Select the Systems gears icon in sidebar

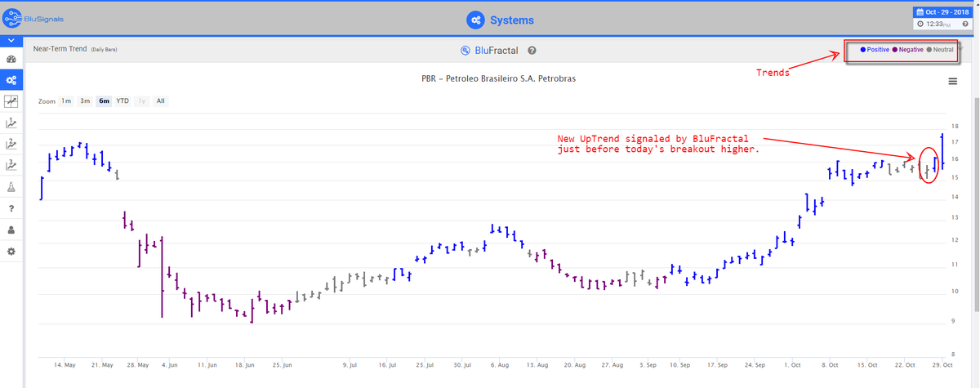coord(11,80)
